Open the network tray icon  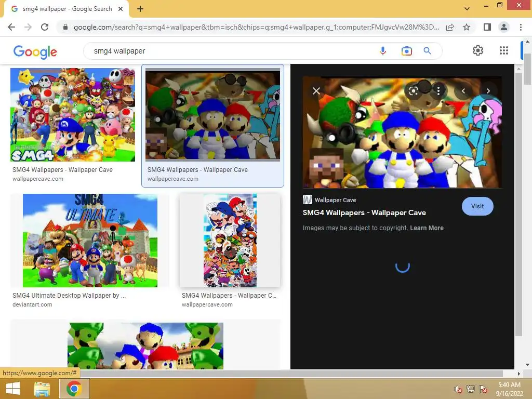click(x=471, y=389)
